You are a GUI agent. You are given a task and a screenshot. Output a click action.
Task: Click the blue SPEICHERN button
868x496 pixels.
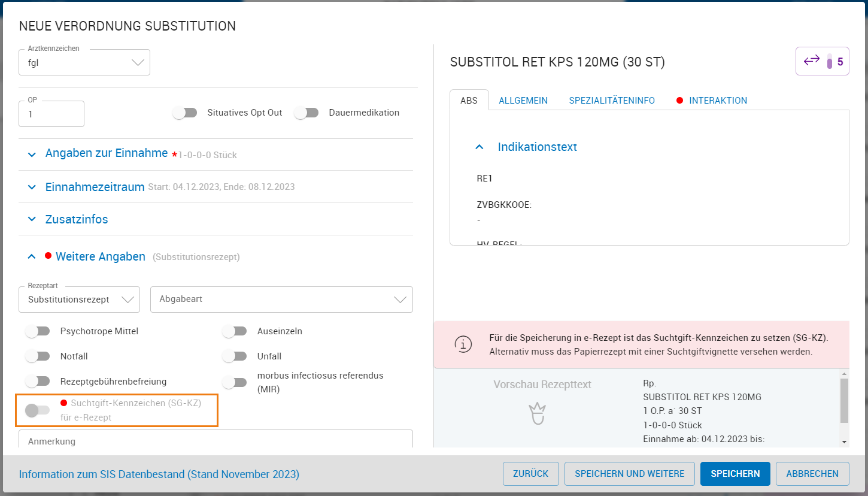[x=735, y=474]
